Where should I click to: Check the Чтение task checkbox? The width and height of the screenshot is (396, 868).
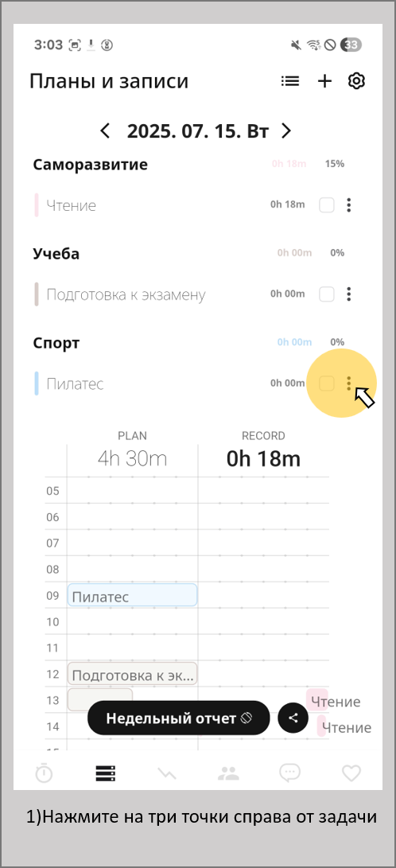[327, 205]
